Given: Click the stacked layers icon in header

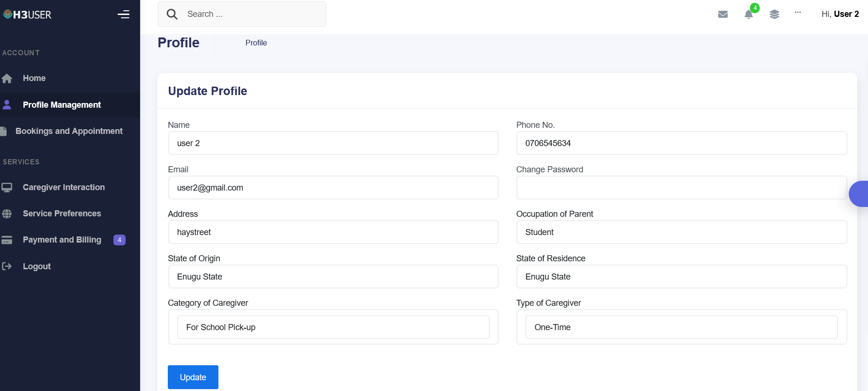Looking at the screenshot, I should click(x=774, y=15).
